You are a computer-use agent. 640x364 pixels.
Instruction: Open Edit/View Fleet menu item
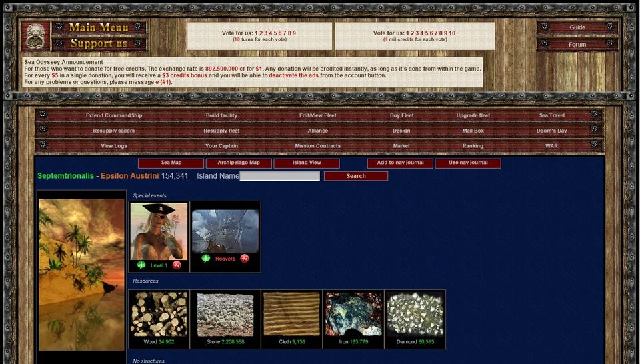[x=317, y=116]
